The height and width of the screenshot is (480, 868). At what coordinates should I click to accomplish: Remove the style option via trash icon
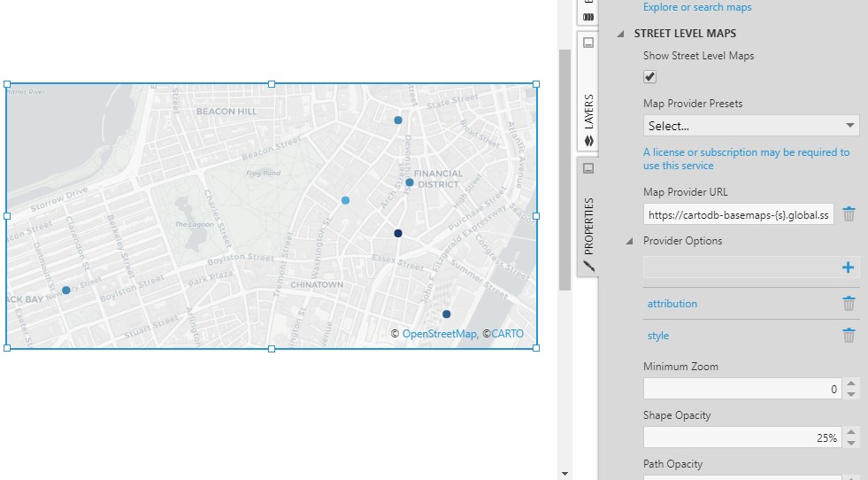(x=849, y=336)
